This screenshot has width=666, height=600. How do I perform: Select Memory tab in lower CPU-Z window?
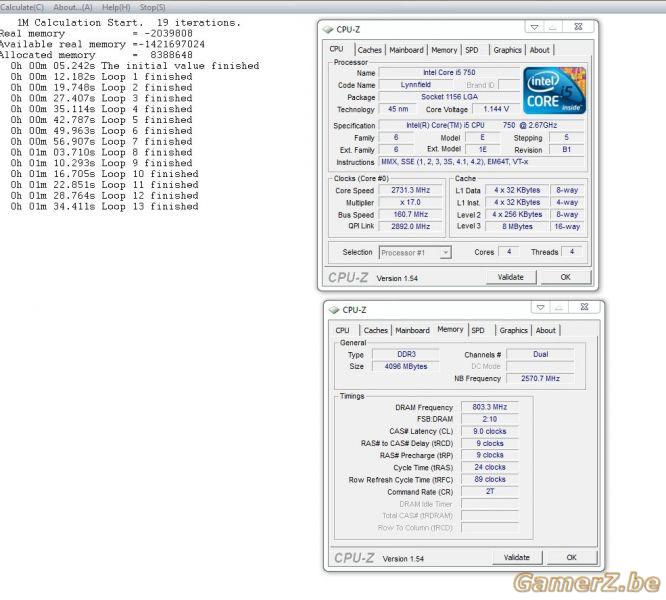point(450,330)
